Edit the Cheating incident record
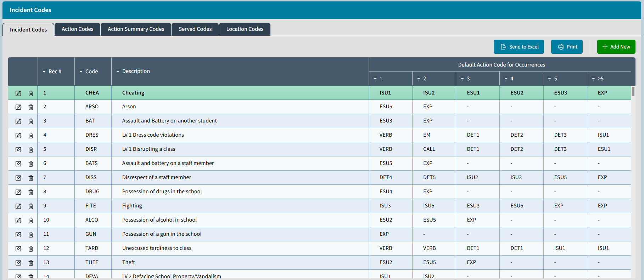The height and width of the screenshot is (280, 644). pyautogui.click(x=18, y=93)
